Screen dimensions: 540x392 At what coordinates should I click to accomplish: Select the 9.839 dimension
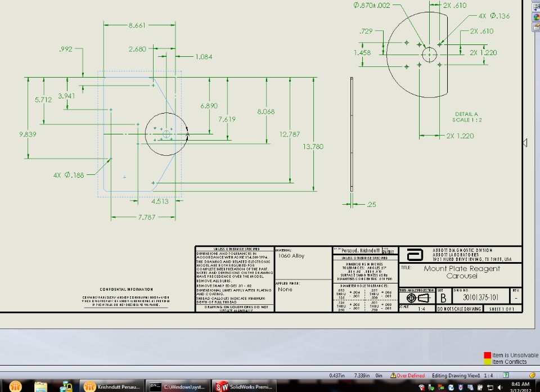click(28, 134)
